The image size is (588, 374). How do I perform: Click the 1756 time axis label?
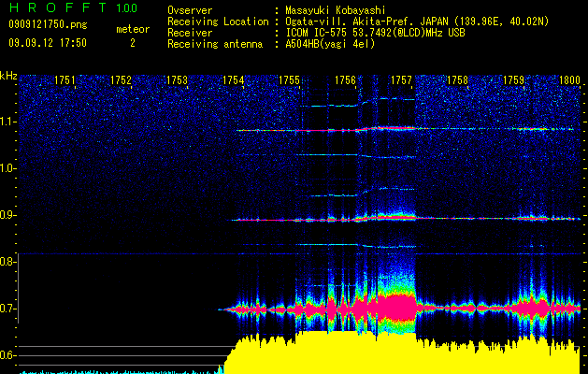coord(345,80)
